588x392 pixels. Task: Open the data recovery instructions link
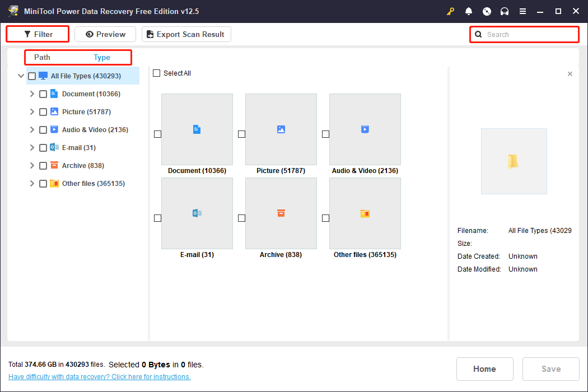(100, 377)
